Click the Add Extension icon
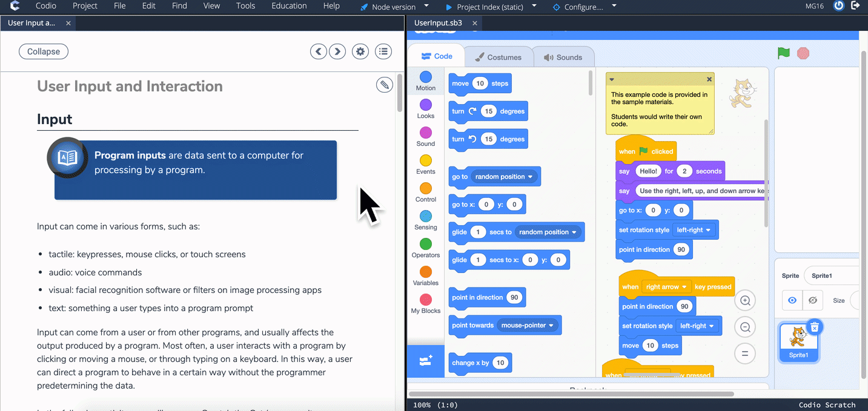Image resolution: width=868 pixels, height=411 pixels. (426, 361)
